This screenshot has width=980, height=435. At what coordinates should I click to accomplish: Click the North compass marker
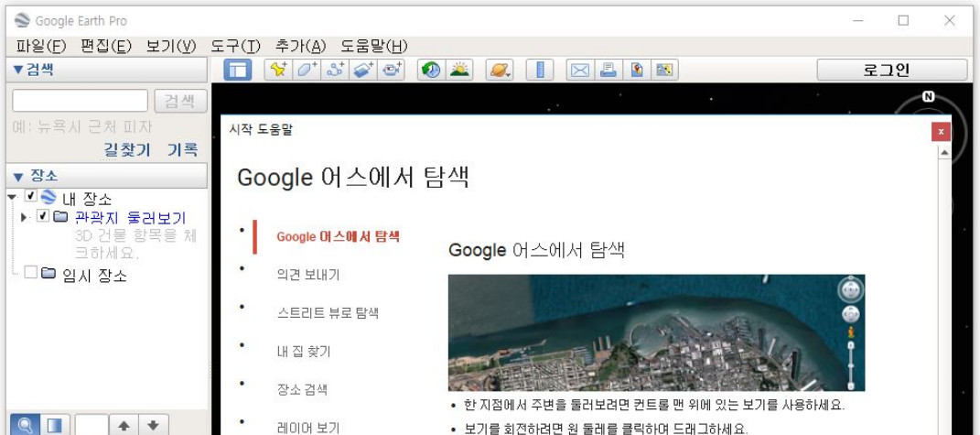929,96
